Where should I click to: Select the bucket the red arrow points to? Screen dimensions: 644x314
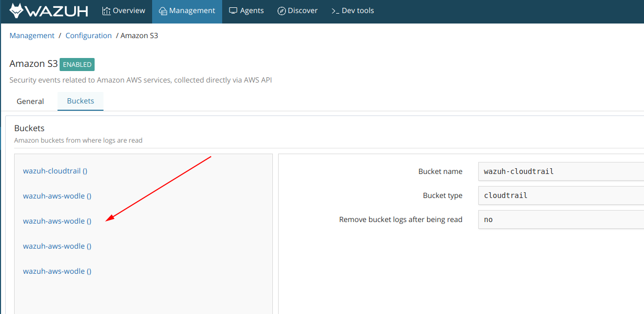click(x=57, y=220)
